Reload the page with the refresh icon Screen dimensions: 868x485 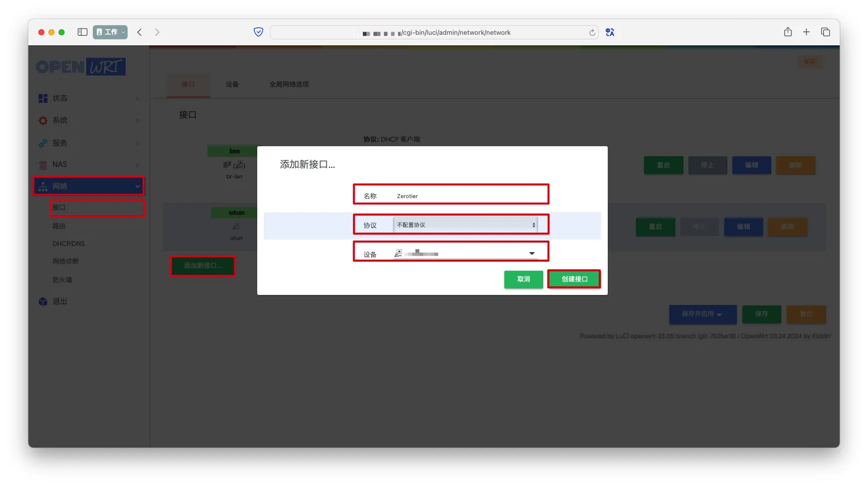592,33
